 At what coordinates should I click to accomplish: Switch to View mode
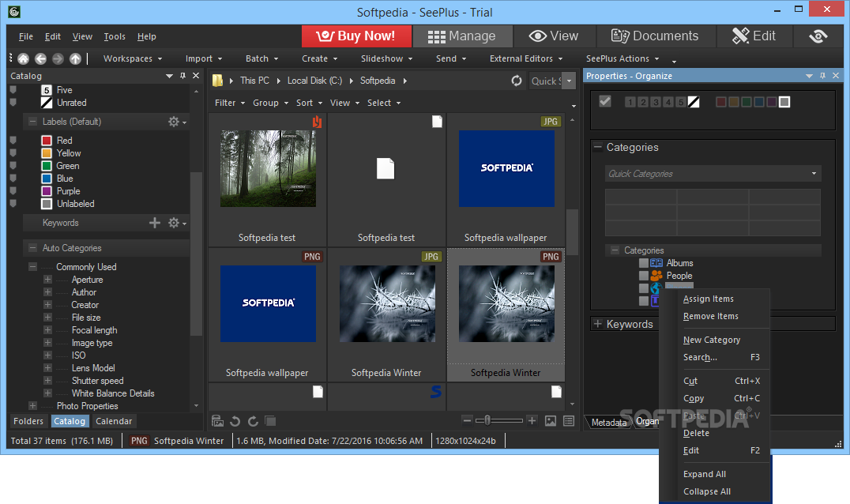coord(554,36)
